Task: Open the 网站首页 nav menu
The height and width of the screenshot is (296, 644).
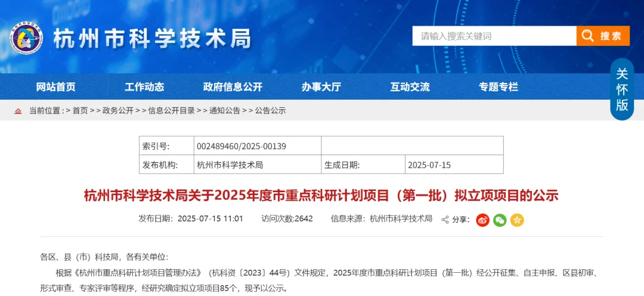Action: [56, 87]
